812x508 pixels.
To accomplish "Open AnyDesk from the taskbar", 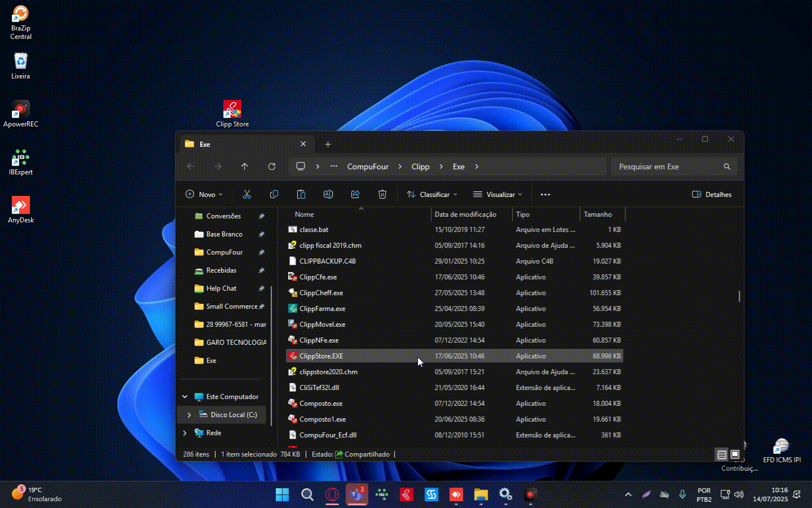I will point(456,495).
